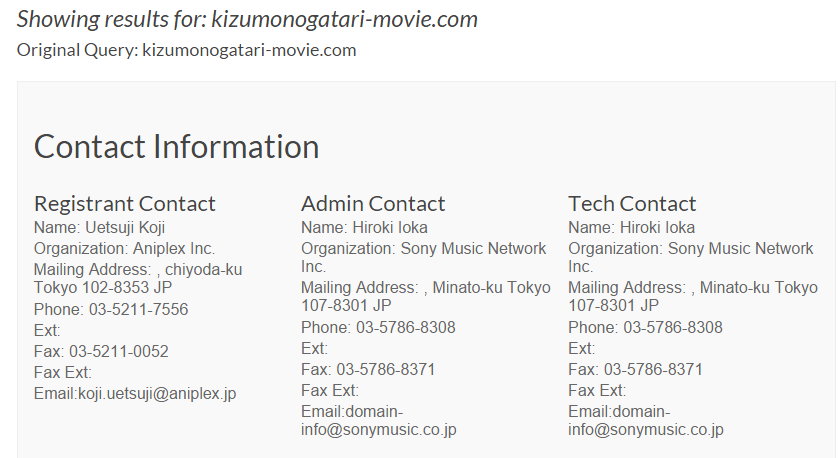
Task: Click the Aniplex Inc. organization line
Action: [124, 249]
